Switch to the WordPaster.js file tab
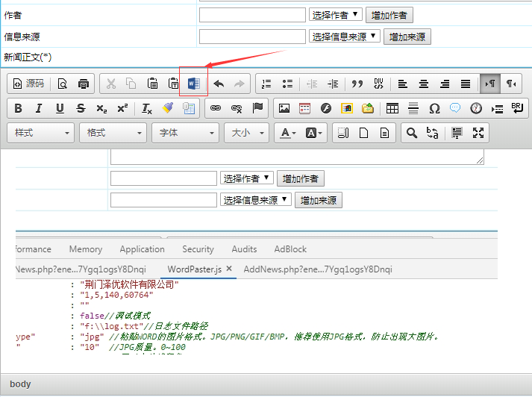The height and width of the screenshot is (397, 532). (194, 269)
